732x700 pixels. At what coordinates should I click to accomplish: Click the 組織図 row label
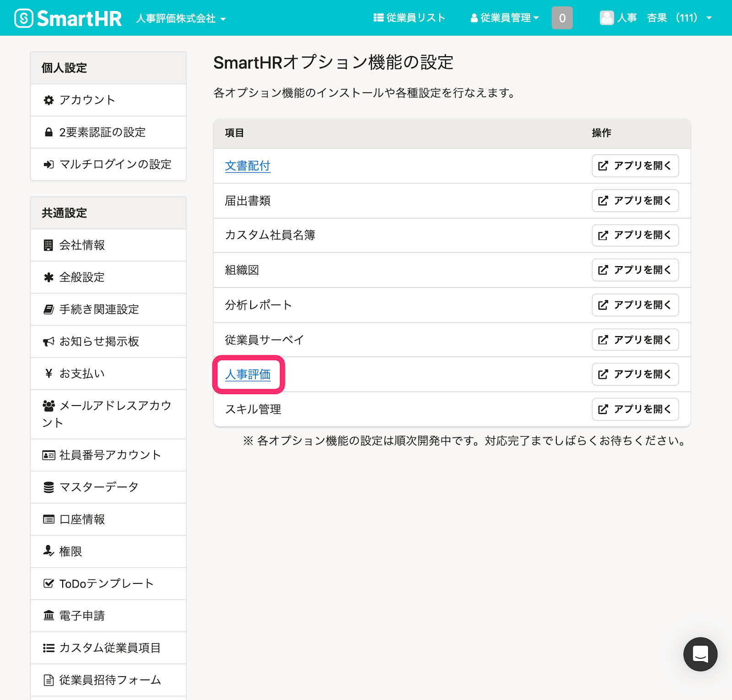coord(242,270)
